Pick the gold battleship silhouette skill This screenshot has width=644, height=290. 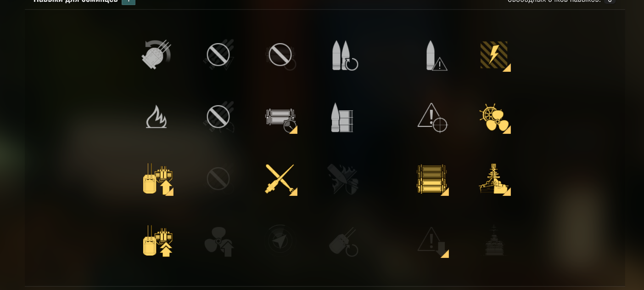click(495, 179)
